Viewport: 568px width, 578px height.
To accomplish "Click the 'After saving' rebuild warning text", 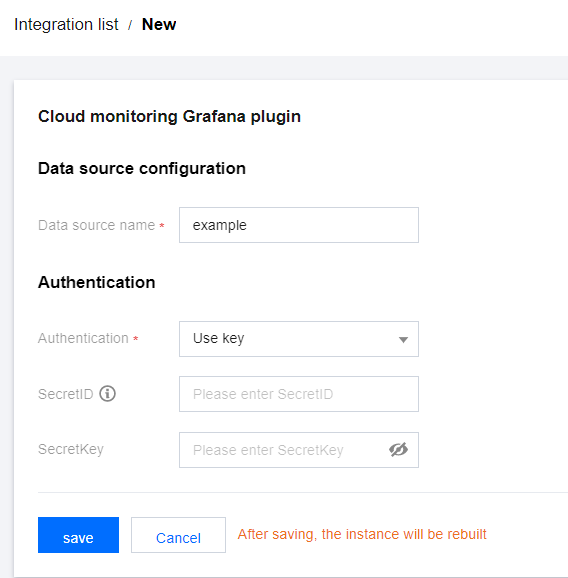I will (362, 534).
